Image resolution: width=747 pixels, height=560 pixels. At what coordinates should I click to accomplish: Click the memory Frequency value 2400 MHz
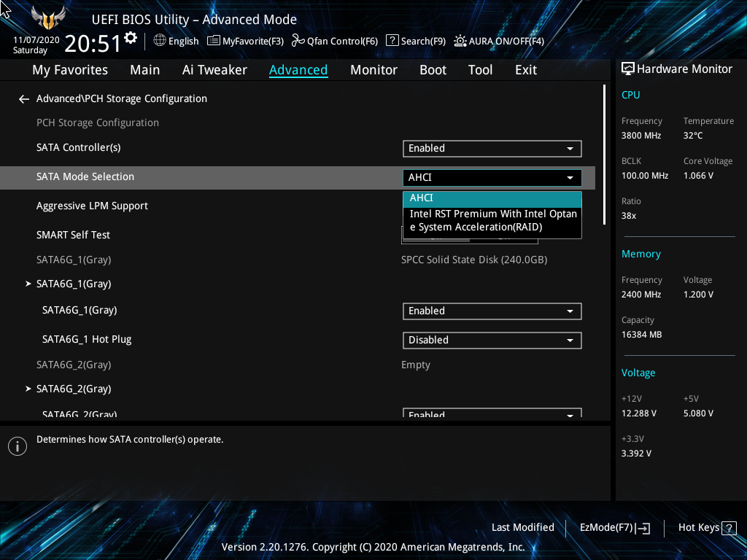click(640, 295)
